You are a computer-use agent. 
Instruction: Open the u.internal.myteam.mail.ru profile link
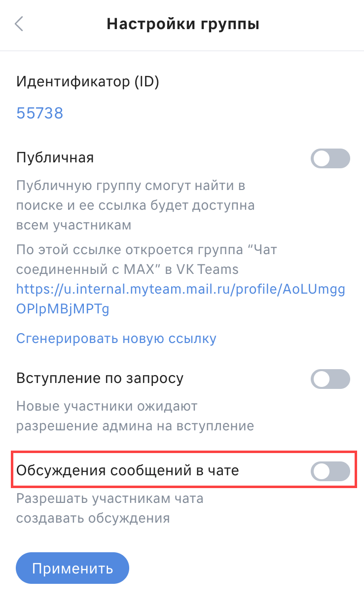click(181, 299)
